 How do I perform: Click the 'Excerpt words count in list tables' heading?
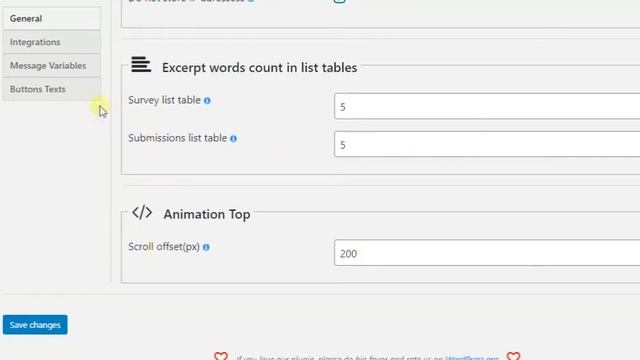click(260, 67)
